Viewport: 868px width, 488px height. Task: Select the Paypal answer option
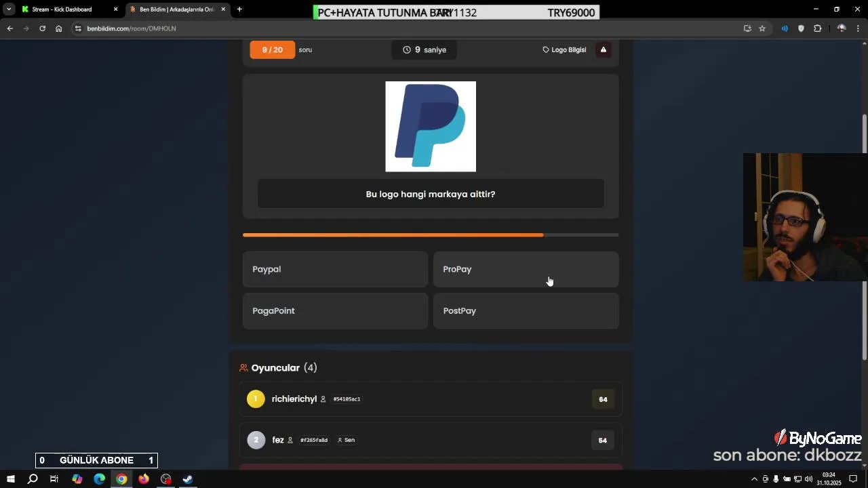pyautogui.click(x=335, y=269)
